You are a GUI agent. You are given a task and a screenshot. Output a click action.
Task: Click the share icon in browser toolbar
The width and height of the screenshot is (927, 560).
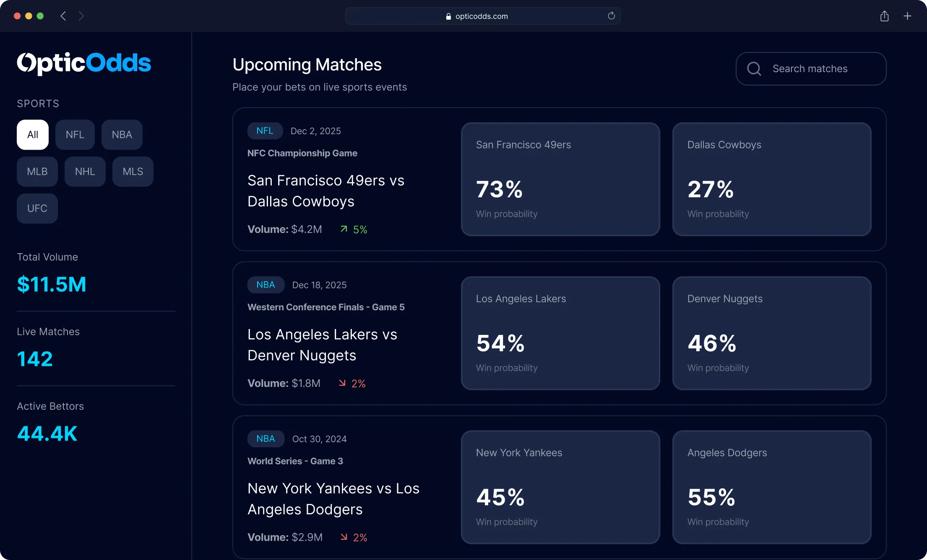click(x=884, y=16)
